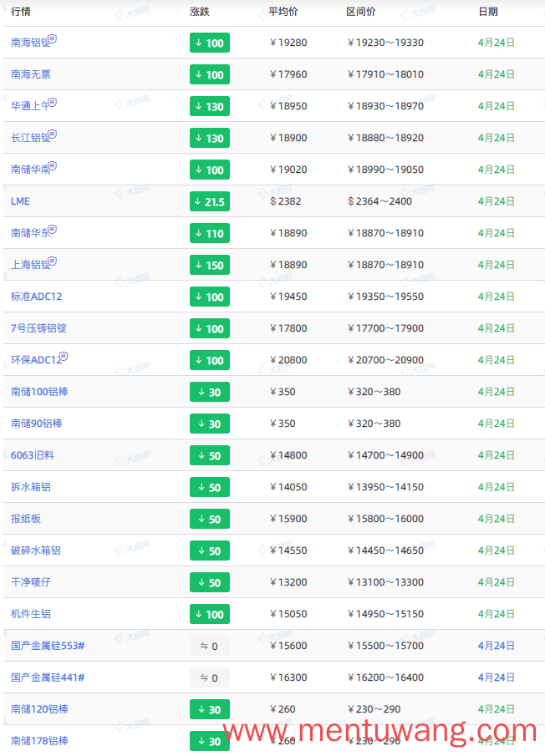Open the 南储华南 quote link
The width and height of the screenshot is (545, 756).
[30, 170]
